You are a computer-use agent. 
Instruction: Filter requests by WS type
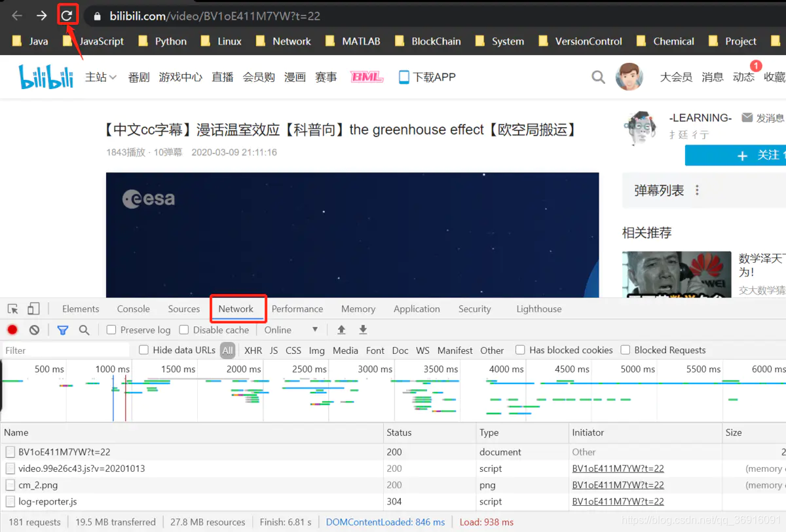[423, 351]
